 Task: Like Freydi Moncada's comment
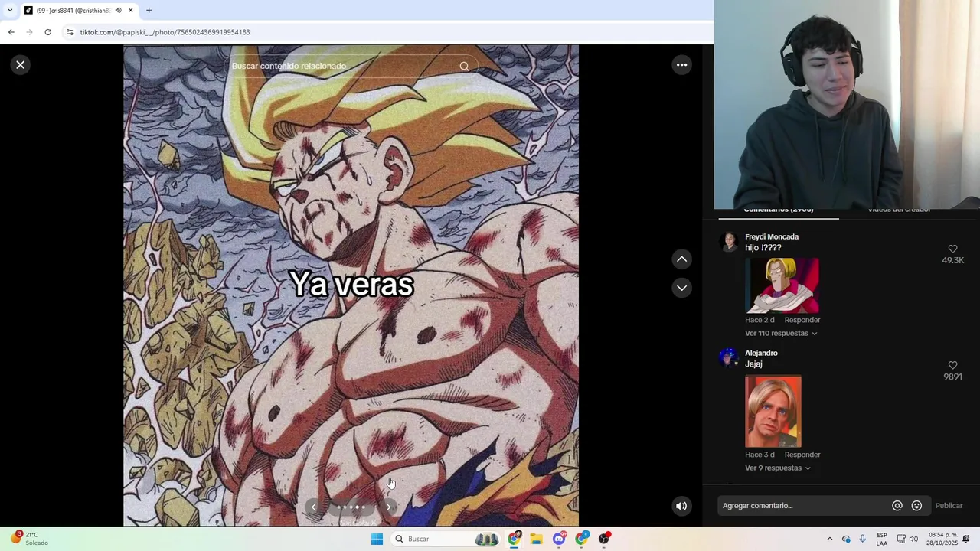tap(952, 249)
